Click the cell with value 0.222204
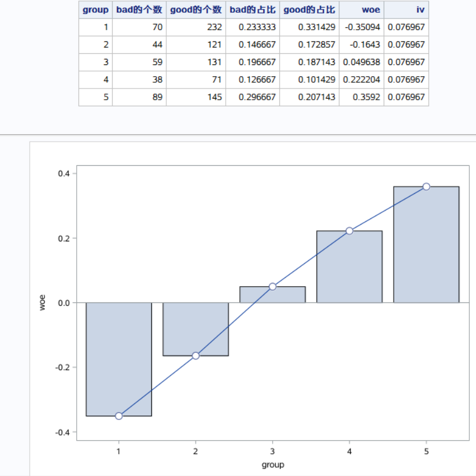Screen dimensions: 476x476 (362, 80)
